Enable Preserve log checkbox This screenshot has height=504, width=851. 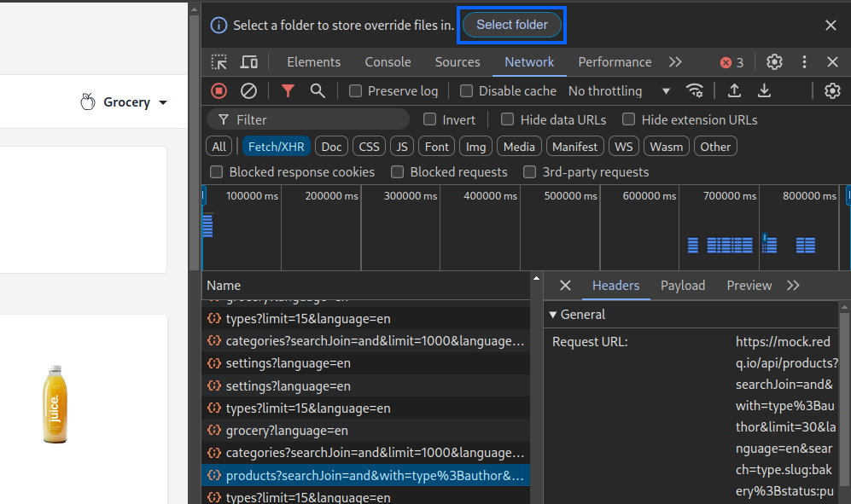tap(355, 90)
